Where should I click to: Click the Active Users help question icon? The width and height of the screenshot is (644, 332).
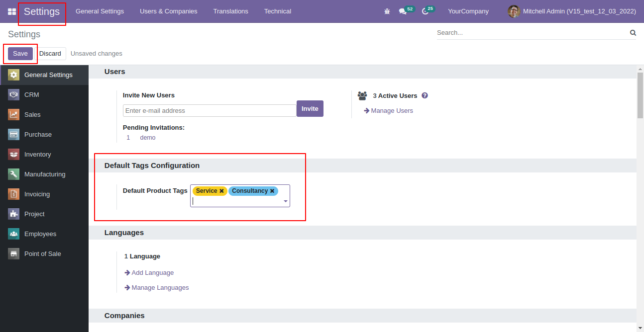425,95
